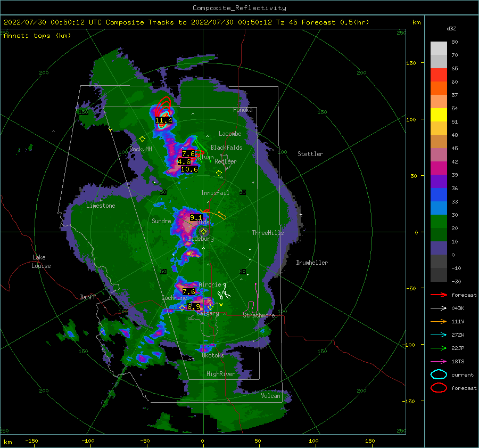This screenshot has width=479, height=448.
Task: Click the -100 label on bottom axis
Action: pyautogui.click(x=88, y=441)
